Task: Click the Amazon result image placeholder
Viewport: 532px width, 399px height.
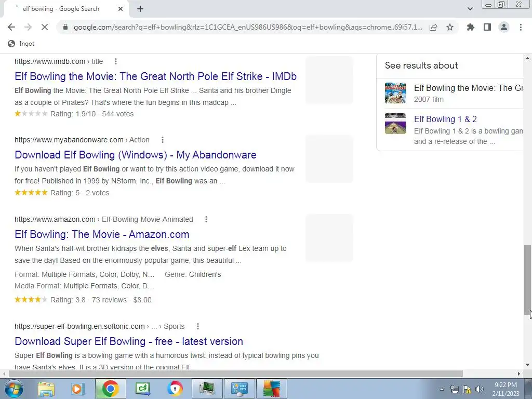Action: 329,238
